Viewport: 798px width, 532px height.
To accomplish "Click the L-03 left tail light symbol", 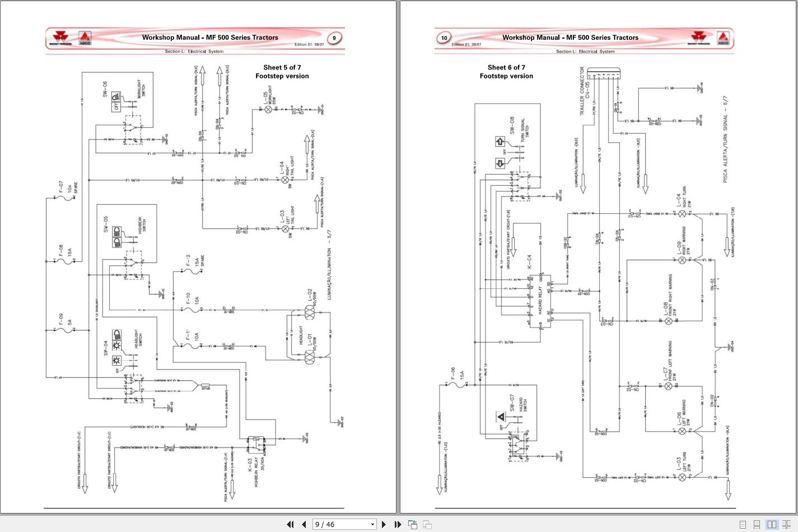I will (x=284, y=228).
